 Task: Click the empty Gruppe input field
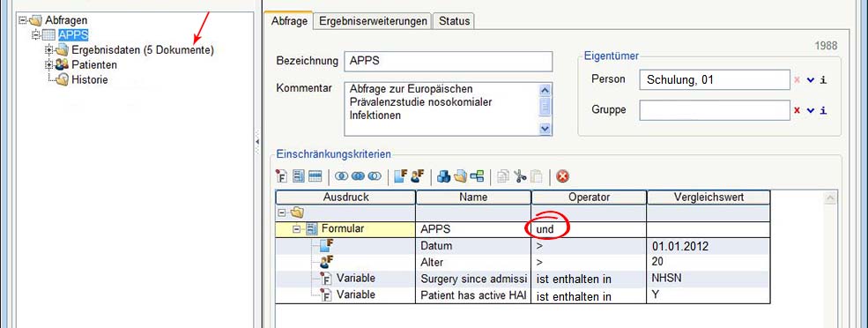click(714, 110)
